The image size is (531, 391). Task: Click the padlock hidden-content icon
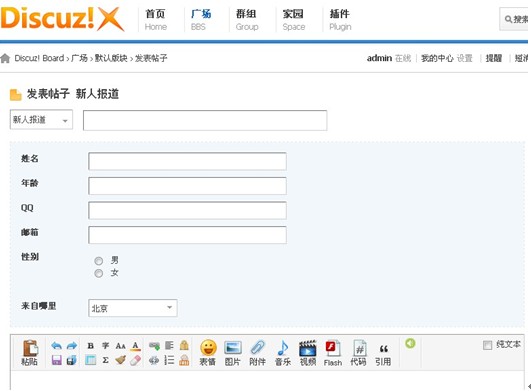coord(184,345)
